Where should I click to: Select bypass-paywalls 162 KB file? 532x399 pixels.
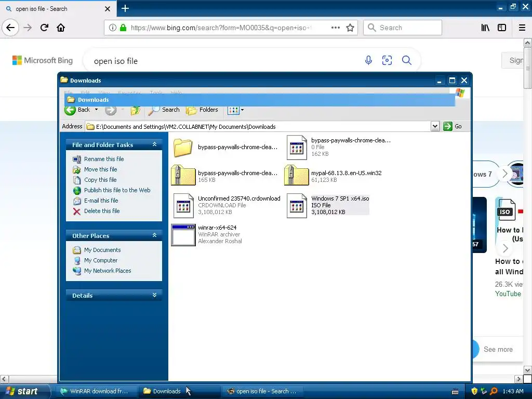(339, 147)
